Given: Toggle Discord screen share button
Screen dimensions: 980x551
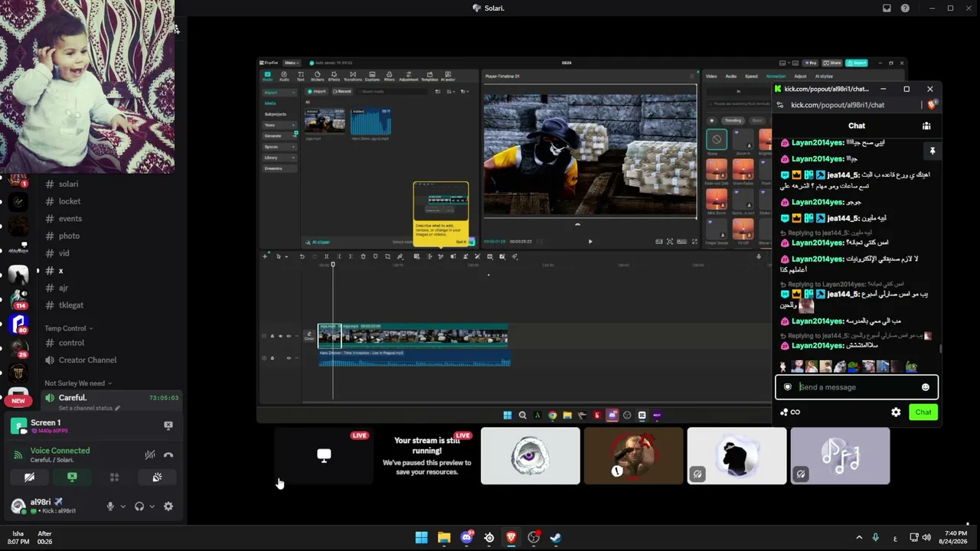Looking at the screenshot, I should tap(72, 478).
